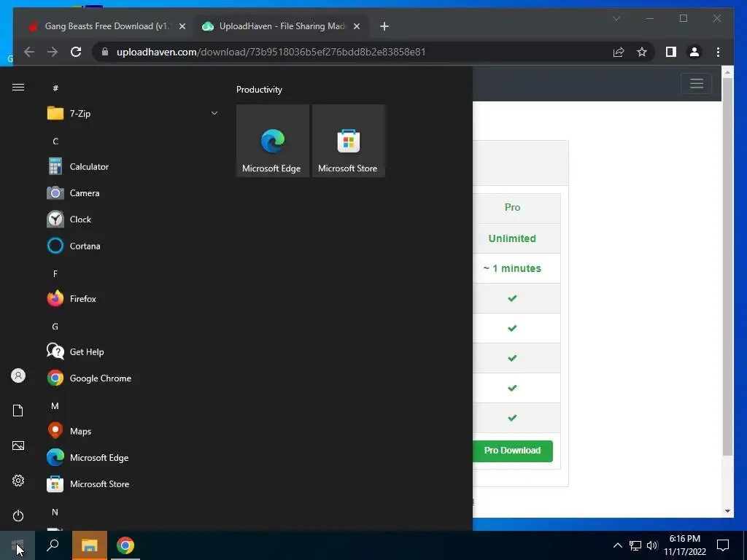Screen dimensions: 747x560
Task: Open Documents from Start sidebar
Action: 18,411
